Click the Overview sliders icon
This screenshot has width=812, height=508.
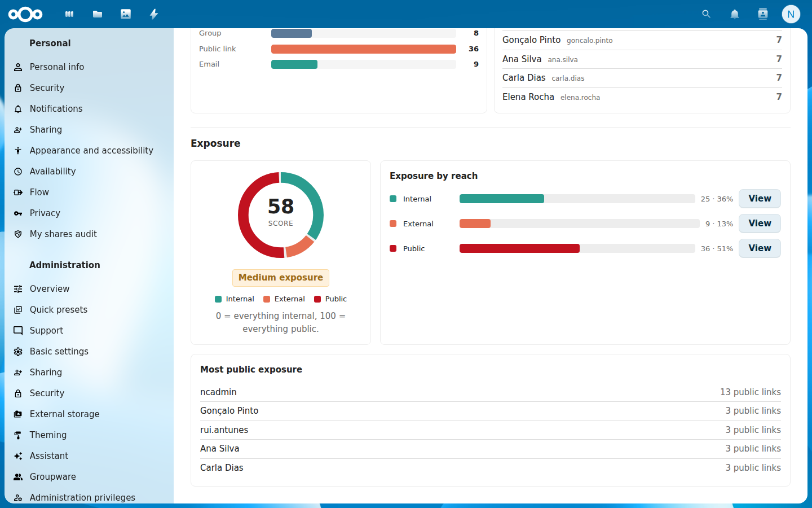pyautogui.click(x=18, y=289)
